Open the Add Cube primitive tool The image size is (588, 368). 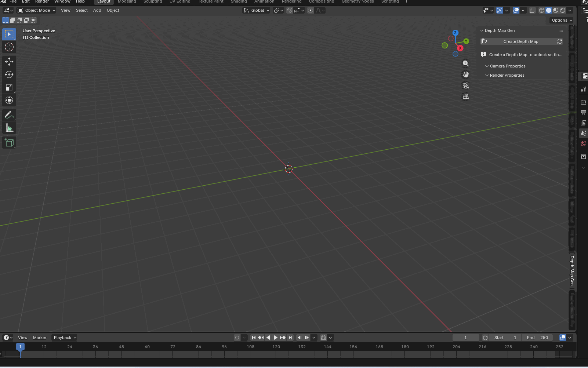[x=9, y=142]
